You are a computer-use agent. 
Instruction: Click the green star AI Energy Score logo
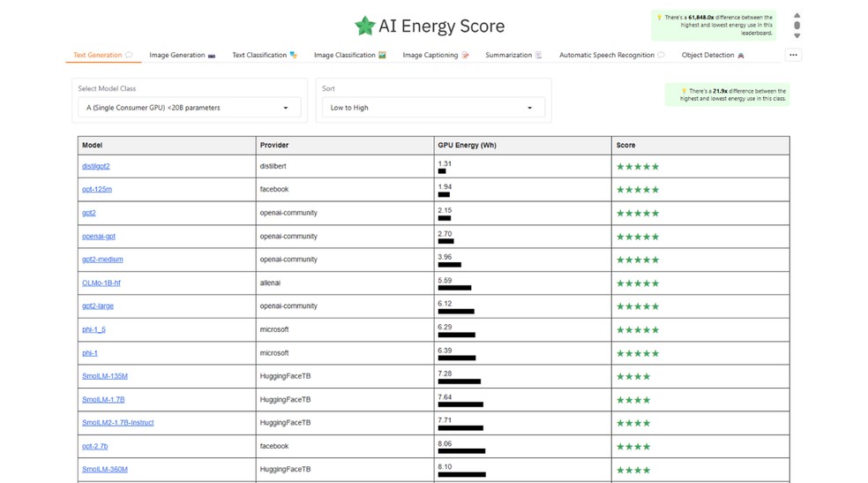pyautogui.click(x=364, y=26)
